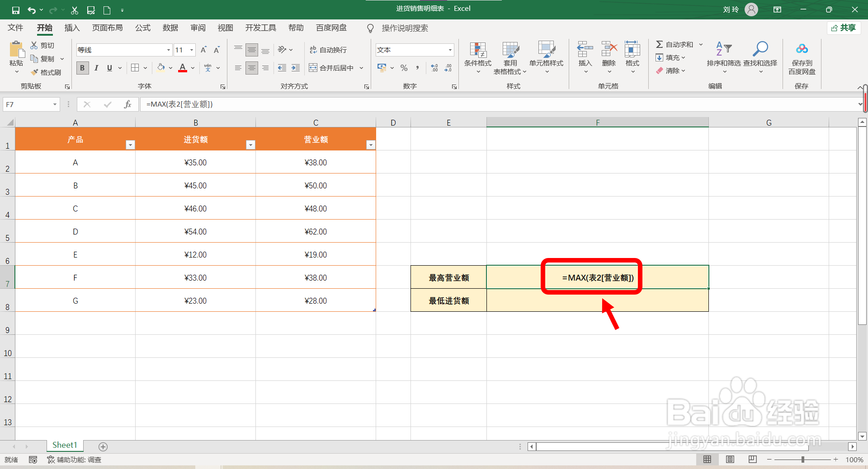Toggle top vertical alignment

(x=238, y=49)
